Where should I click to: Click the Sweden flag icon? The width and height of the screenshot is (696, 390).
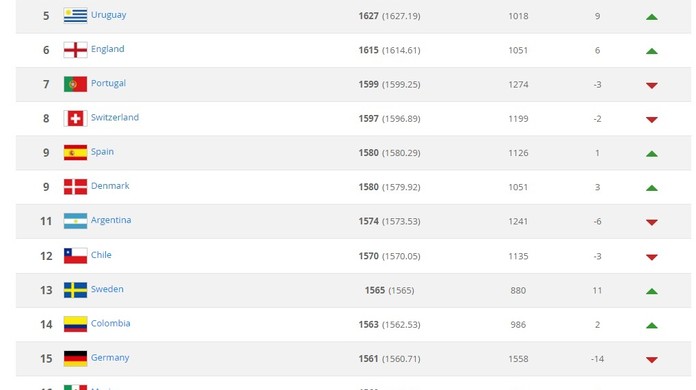click(75, 290)
